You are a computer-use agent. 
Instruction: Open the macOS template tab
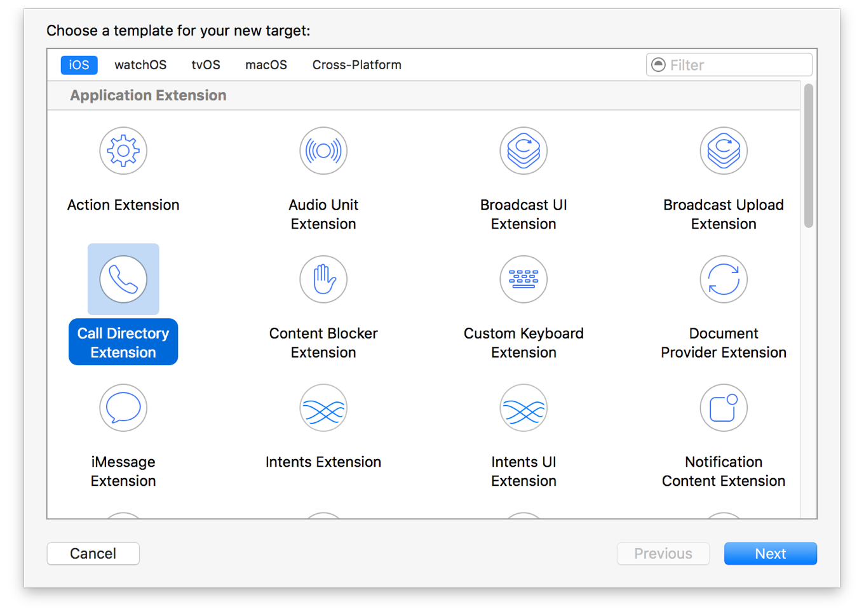click(266, 64)
